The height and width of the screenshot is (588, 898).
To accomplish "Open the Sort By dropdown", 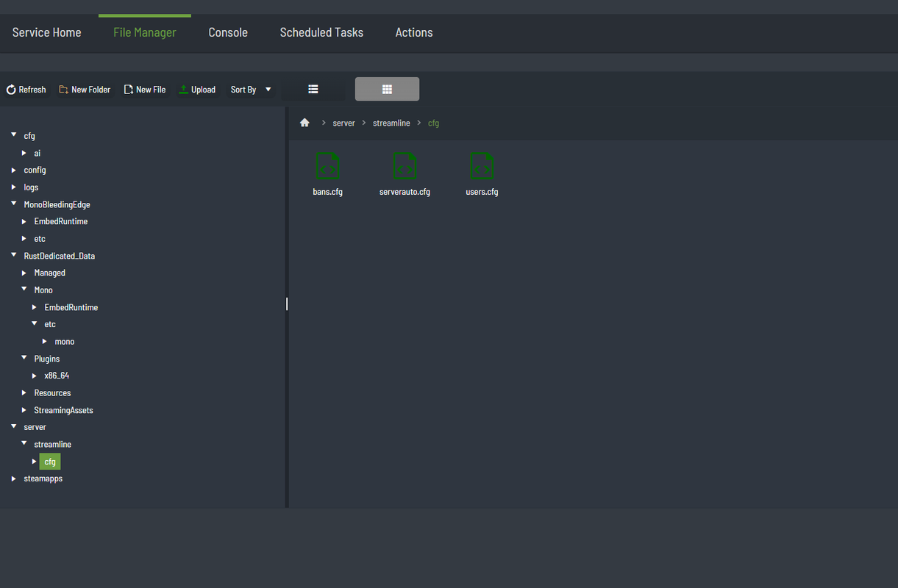I will tap(252, 90).
